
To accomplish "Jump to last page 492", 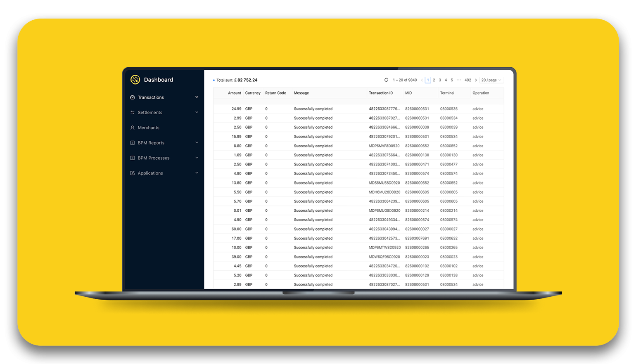I will pyautogui.click(x=468, y=80).
